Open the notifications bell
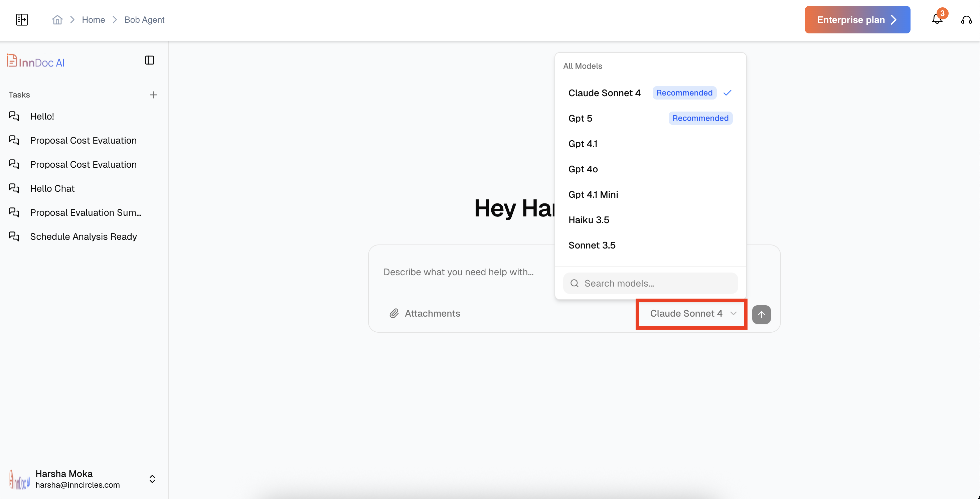 [937, 19]
